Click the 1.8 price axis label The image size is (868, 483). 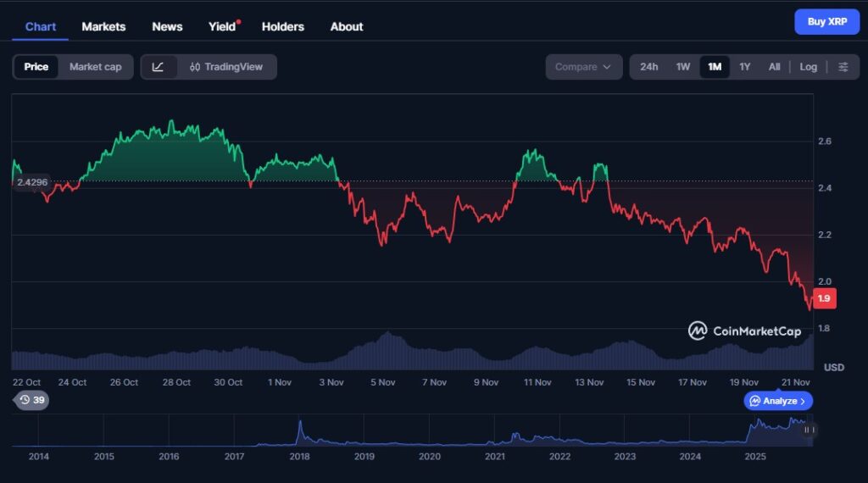tap(824, 328)
